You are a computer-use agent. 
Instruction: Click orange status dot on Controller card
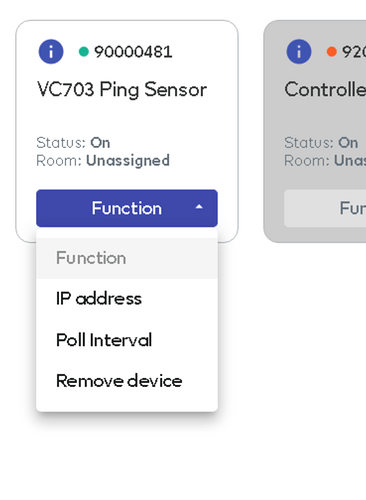click(332, 52)
